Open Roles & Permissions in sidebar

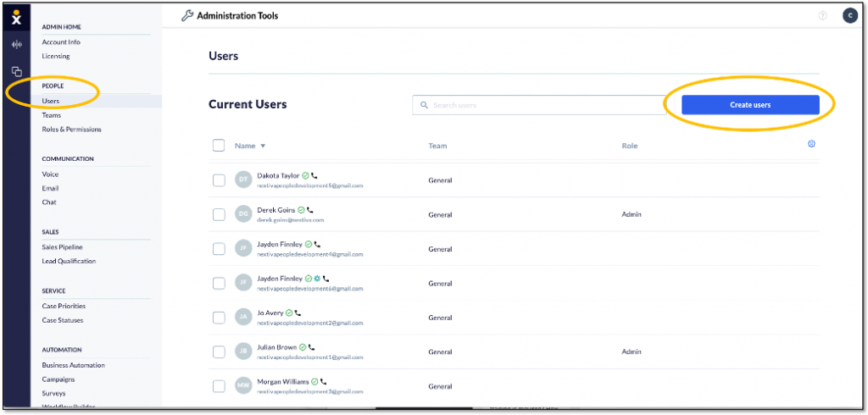click(x=71, y=130)
